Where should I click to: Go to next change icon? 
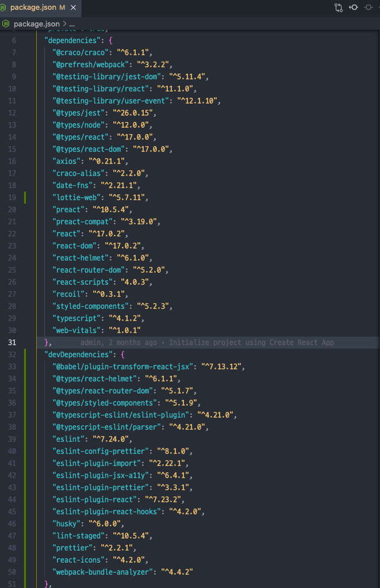click(369, 7)
